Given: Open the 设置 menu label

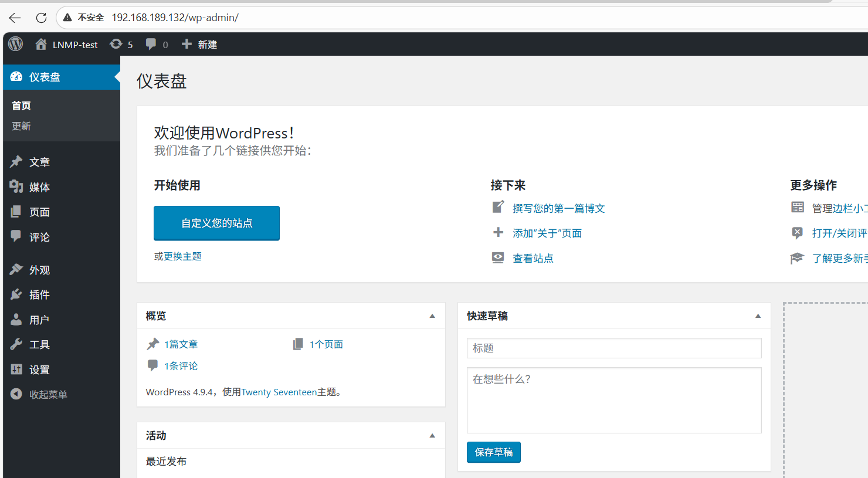Looking at the screenshot, I should tap(39, 369).
